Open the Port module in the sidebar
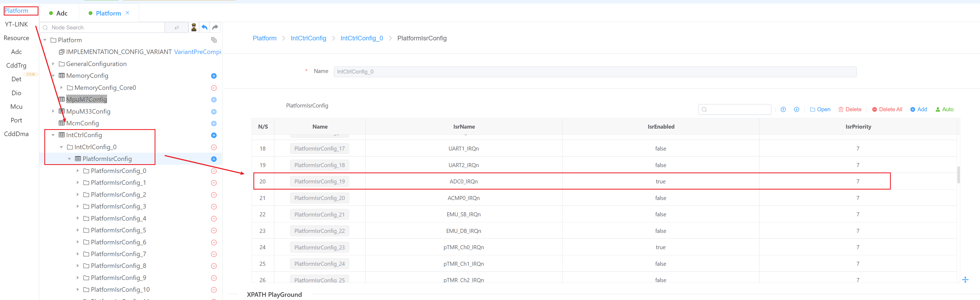Screen dimensions: 980x300 click(x=16, y=120)
